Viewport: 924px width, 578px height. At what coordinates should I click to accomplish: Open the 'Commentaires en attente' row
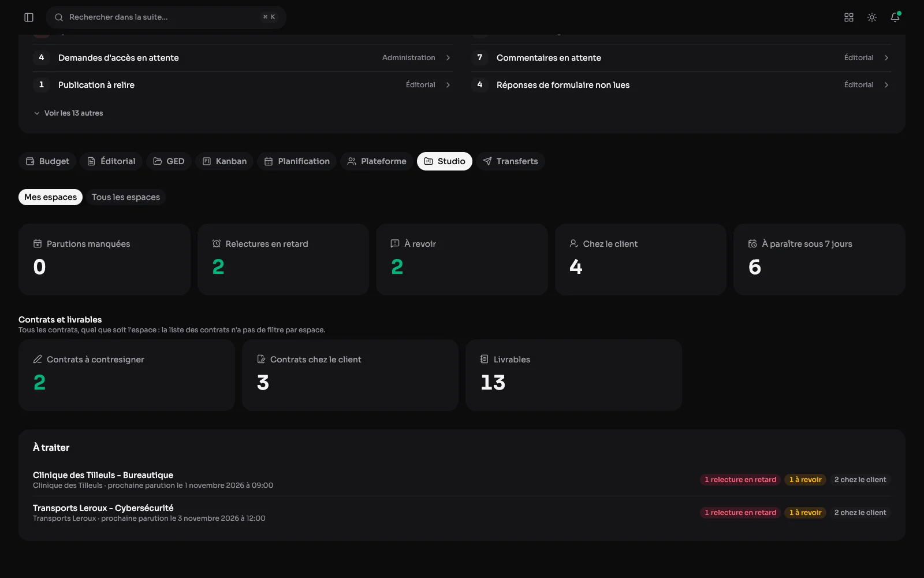point(681,58)
